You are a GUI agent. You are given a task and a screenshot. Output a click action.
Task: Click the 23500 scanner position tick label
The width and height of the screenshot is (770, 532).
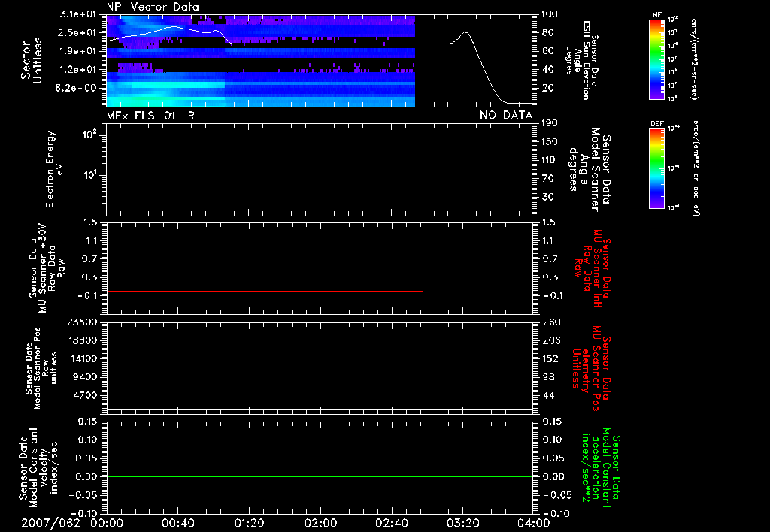(83, 322)
